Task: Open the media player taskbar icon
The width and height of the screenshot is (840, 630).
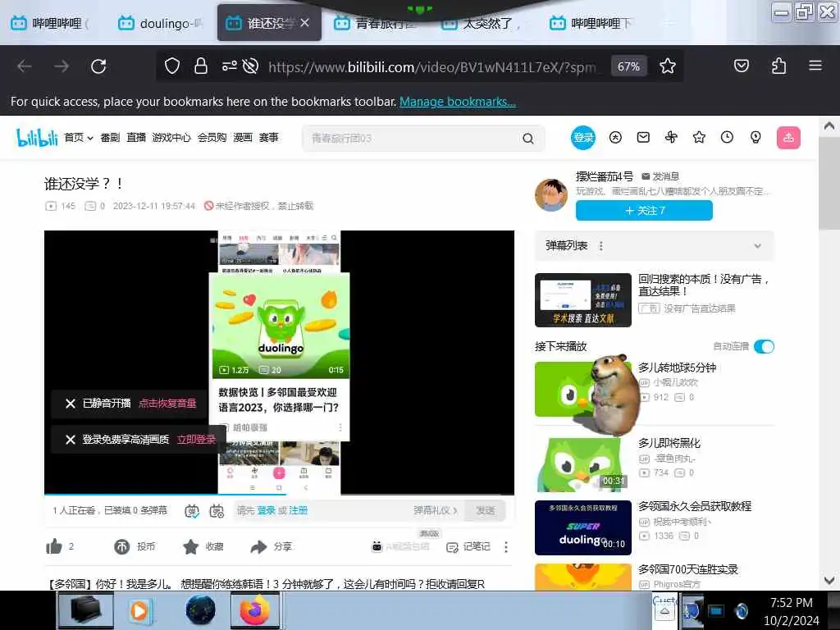Action: 139,610
